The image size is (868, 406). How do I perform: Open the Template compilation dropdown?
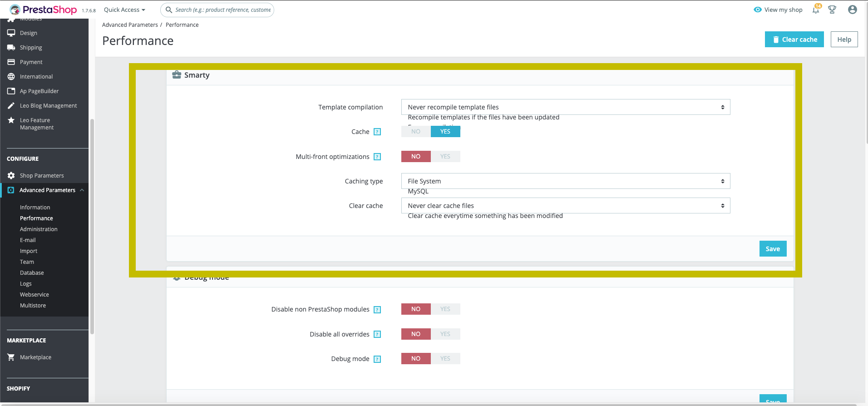coord(566,107)
